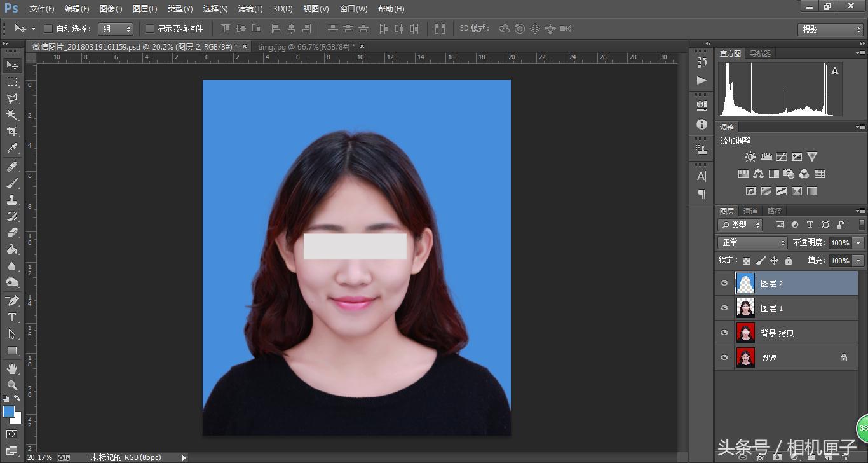Select the Horizontal Type tool
This screenshot has width=868, height=463.
tap(13, 317)
